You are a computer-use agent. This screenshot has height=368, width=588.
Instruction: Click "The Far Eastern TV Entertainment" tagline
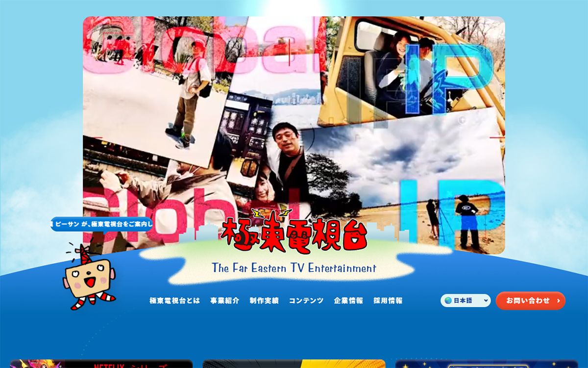pos(294,268)
